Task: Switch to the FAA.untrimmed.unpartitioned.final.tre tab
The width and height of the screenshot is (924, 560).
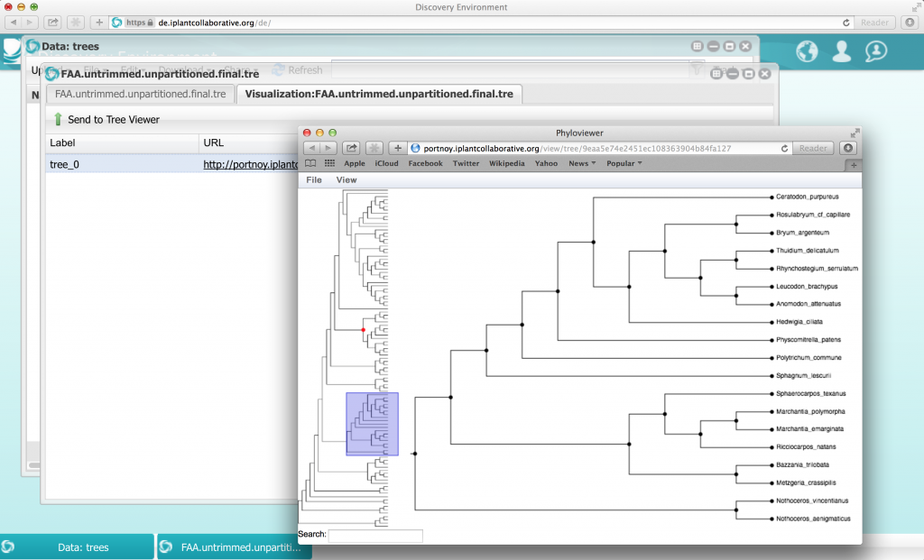Action: tap(141, 94)
